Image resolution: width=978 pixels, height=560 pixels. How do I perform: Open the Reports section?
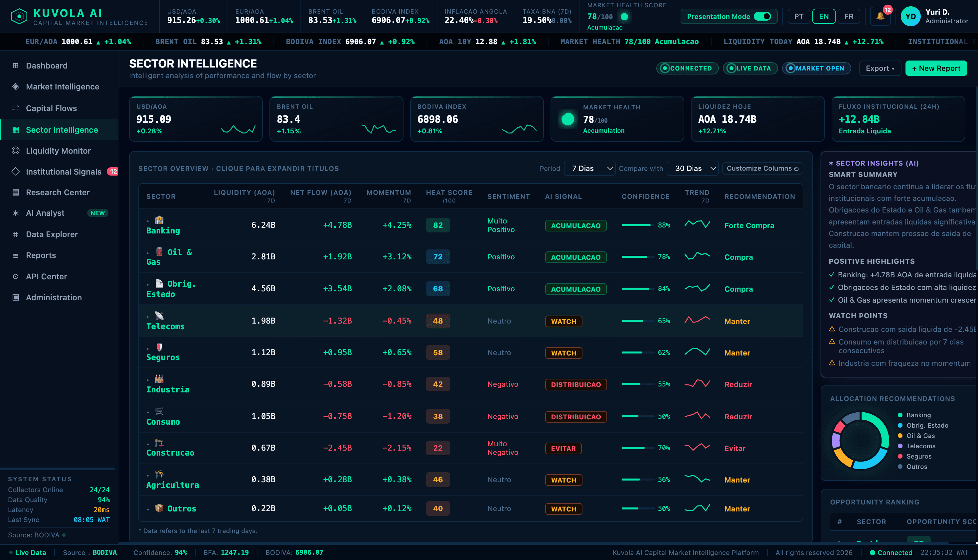[x=59, y=255]
